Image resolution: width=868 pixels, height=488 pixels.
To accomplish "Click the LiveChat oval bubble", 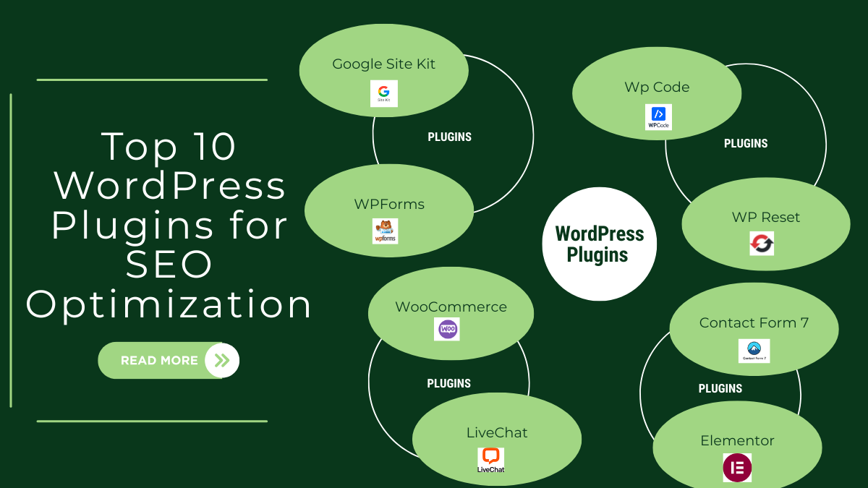I will 497,432.
